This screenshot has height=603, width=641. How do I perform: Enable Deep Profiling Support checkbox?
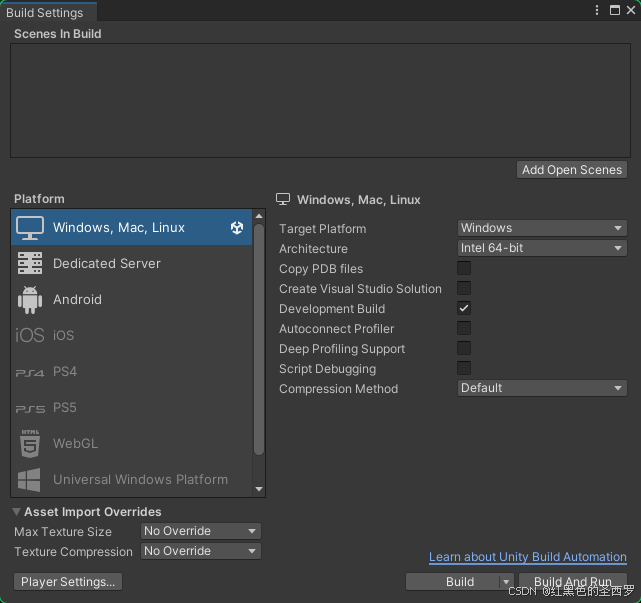pyautogui.click(x=464, y=348)
